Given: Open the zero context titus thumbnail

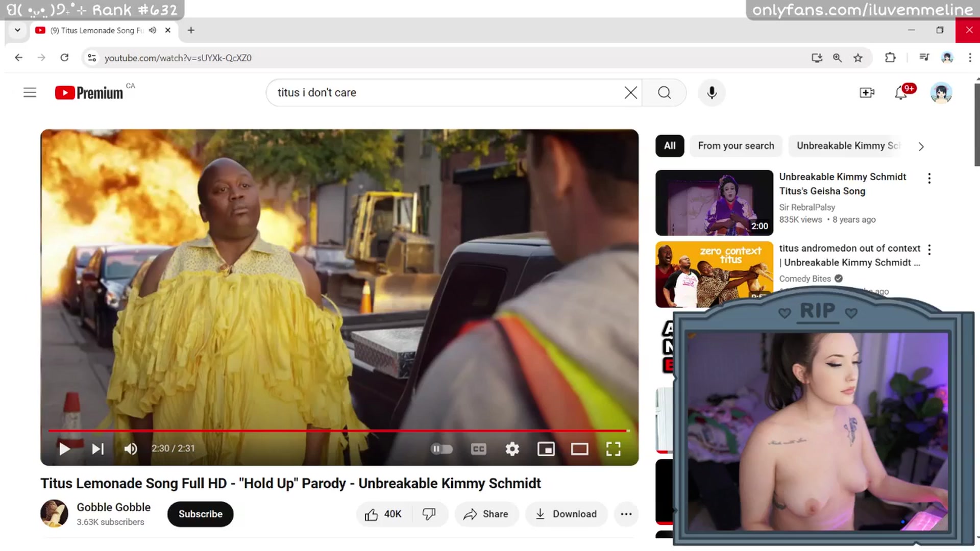Looking at the screenshot, I should point(714,274).
